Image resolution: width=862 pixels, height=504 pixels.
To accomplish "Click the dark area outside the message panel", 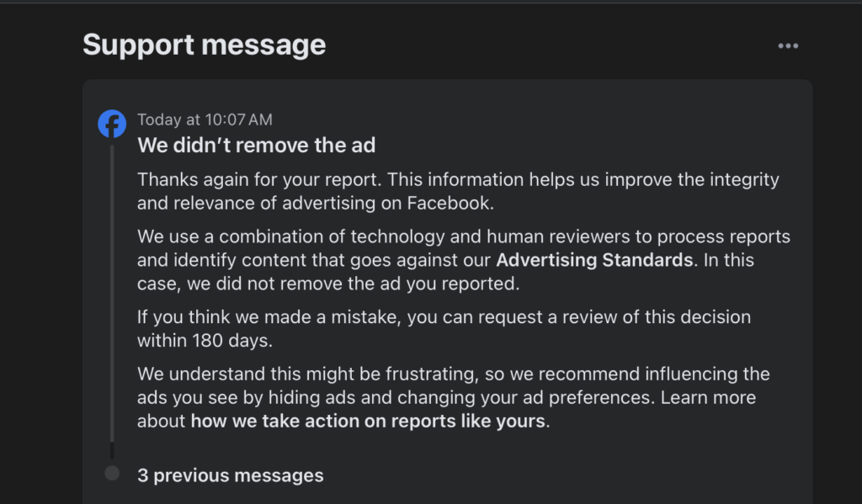I will tap(38, 252).
